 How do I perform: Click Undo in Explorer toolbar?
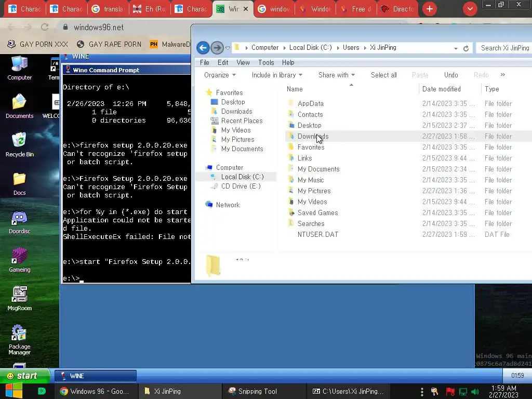pyautogui.click(x=451, y=75)
